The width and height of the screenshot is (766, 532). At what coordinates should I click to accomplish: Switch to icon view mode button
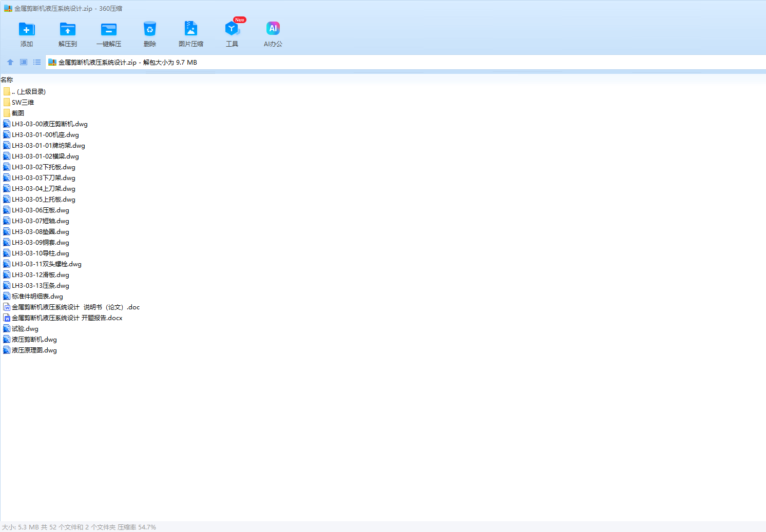click(24, 62)
